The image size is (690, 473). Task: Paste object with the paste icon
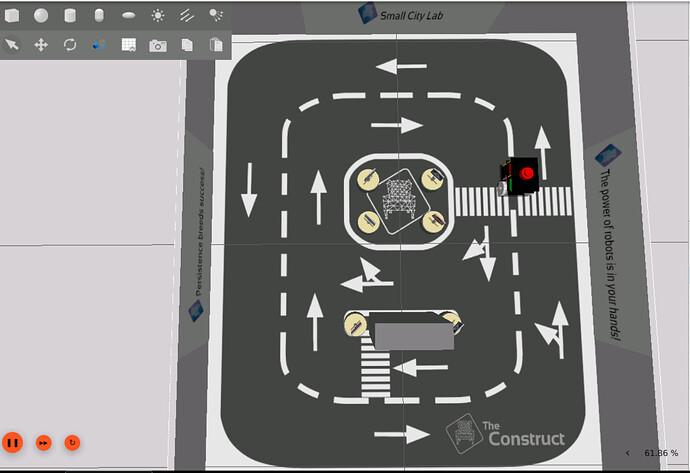click(x=216, y=45)
